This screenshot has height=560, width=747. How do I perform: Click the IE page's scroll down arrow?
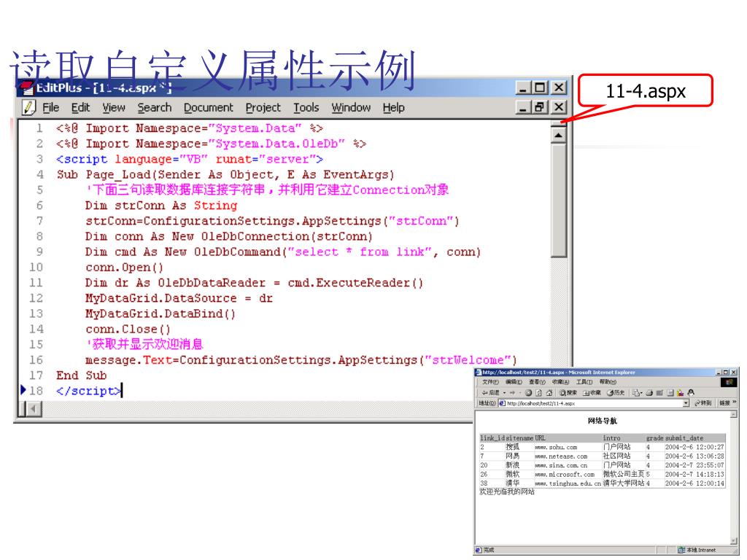[x=733, y=541]
